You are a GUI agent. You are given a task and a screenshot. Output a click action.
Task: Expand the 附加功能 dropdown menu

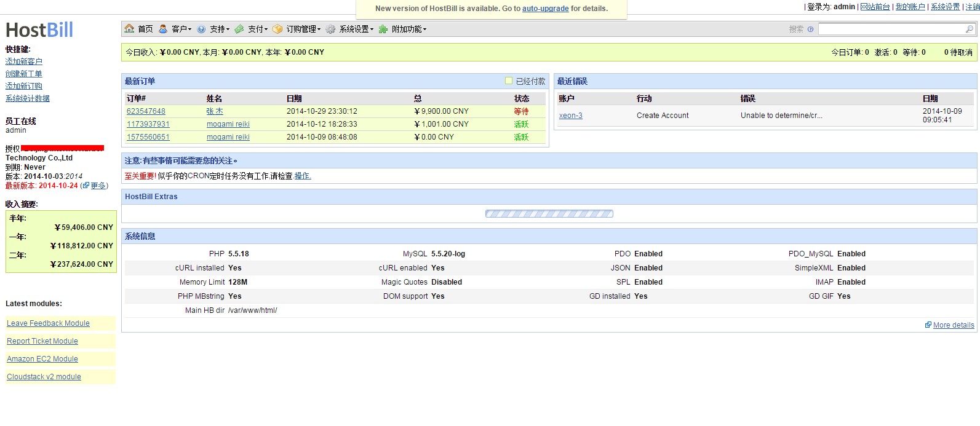tap(409, 29)
